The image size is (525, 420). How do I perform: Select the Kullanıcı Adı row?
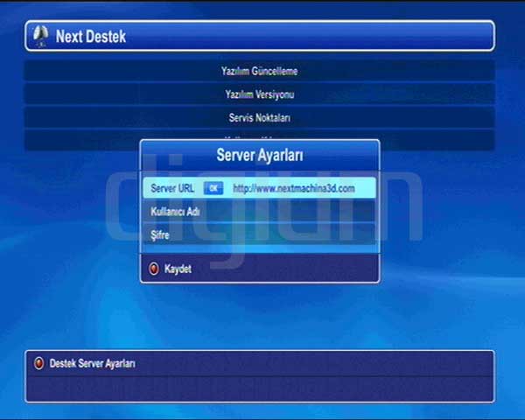coord(260,212)
